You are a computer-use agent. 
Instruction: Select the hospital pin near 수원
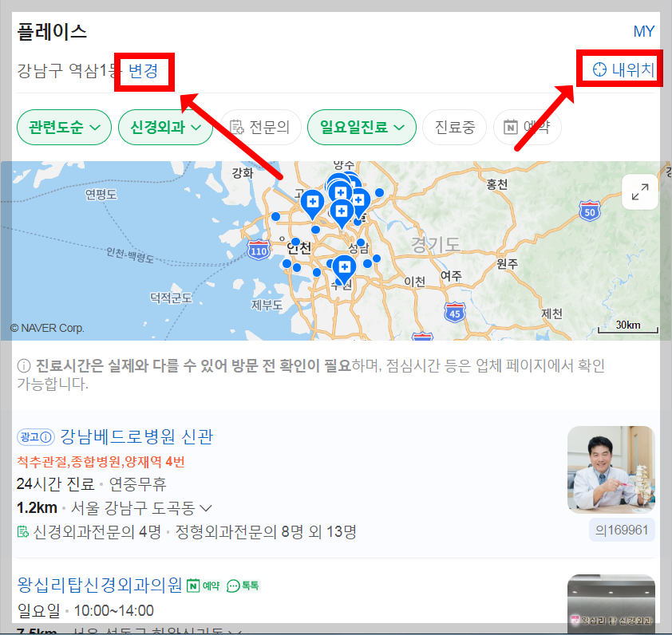click(x=344, y=269)
